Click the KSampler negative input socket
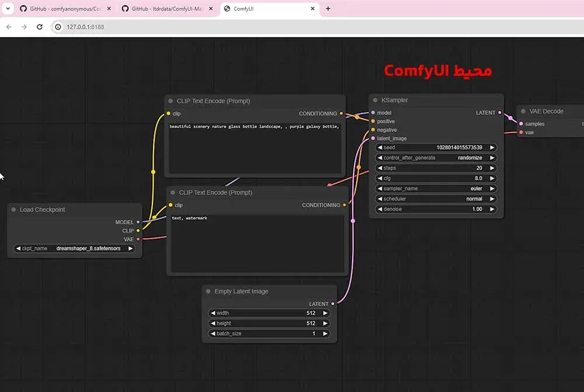Viewport: 584px width, 392px height. (373, 130)
